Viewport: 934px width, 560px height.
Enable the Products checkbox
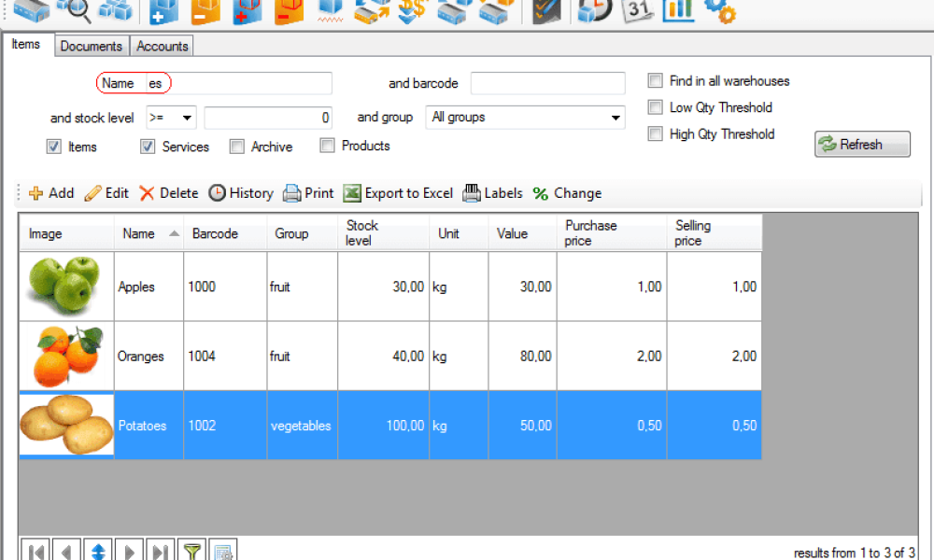(x=327, y=146)
